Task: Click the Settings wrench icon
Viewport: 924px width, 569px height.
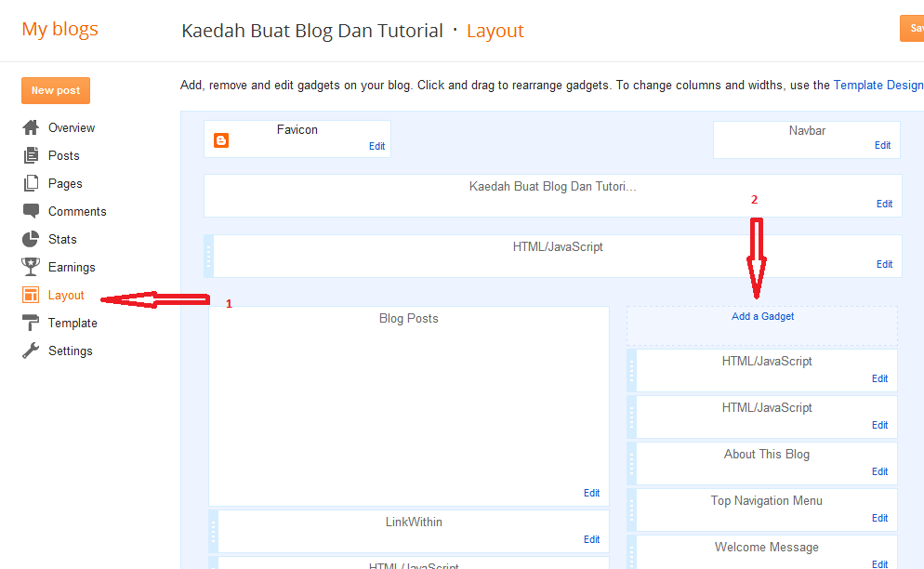Action: coord(31,351)
